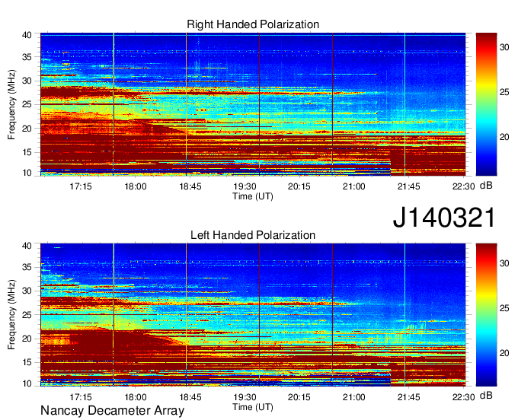Click the 'Time (UT)' label under the bottom plot

pos(253,407)
